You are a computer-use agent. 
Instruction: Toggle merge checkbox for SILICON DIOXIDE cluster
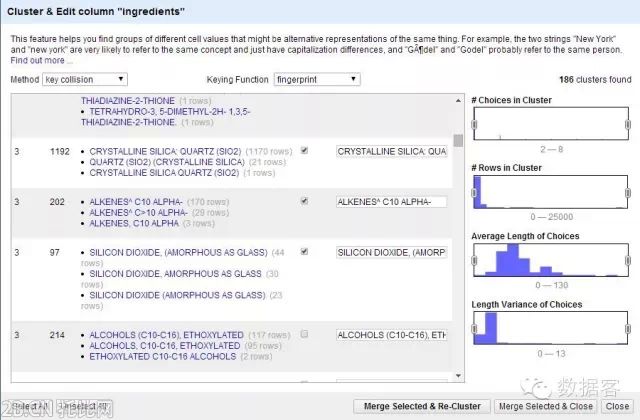click(304, 252)
